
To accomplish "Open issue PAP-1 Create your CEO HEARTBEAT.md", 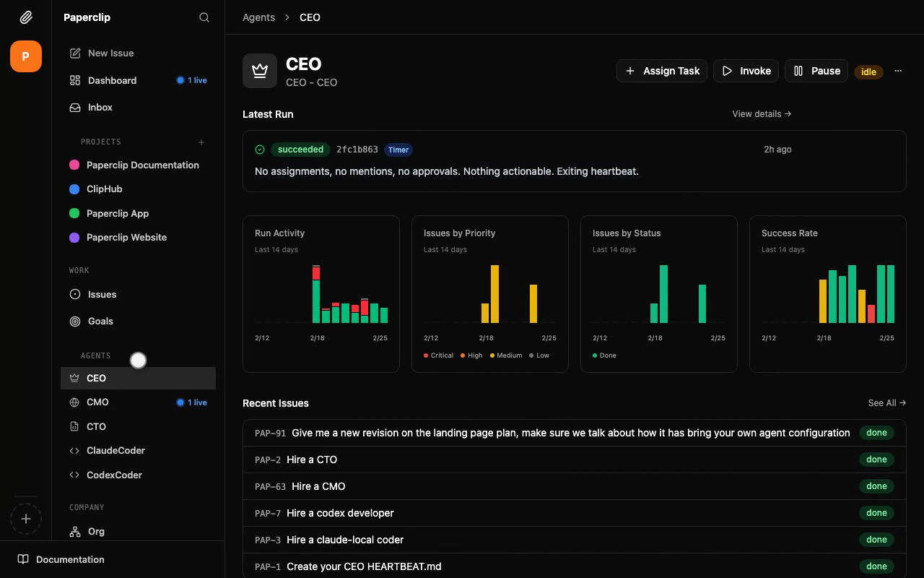I will pyautogui.click(x=575, y=566).
